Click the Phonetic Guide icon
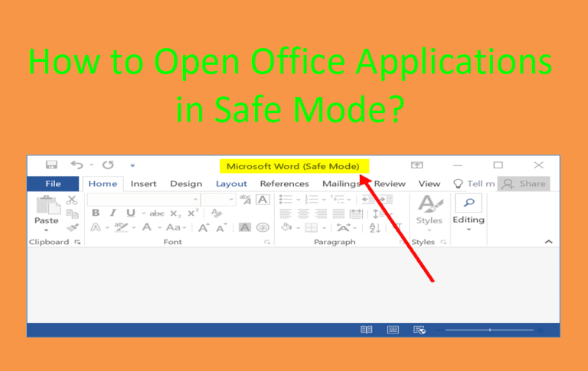 245,200
